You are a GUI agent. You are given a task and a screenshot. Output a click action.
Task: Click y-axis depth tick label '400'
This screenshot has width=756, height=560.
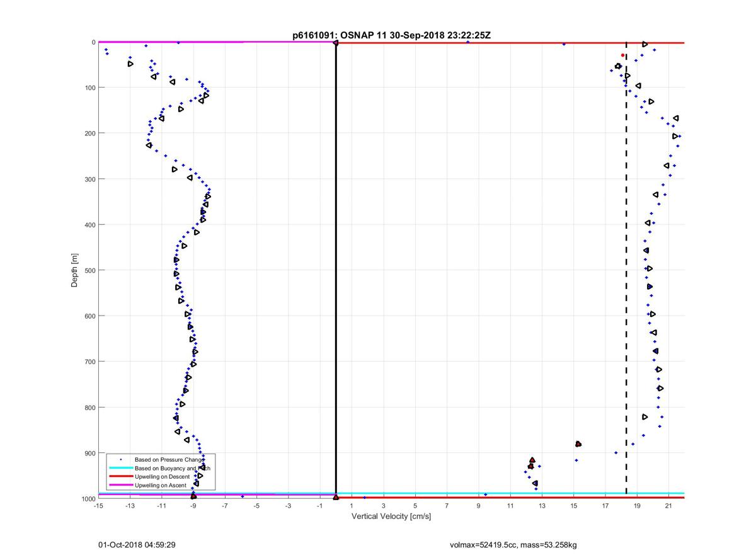coord(89,225)
